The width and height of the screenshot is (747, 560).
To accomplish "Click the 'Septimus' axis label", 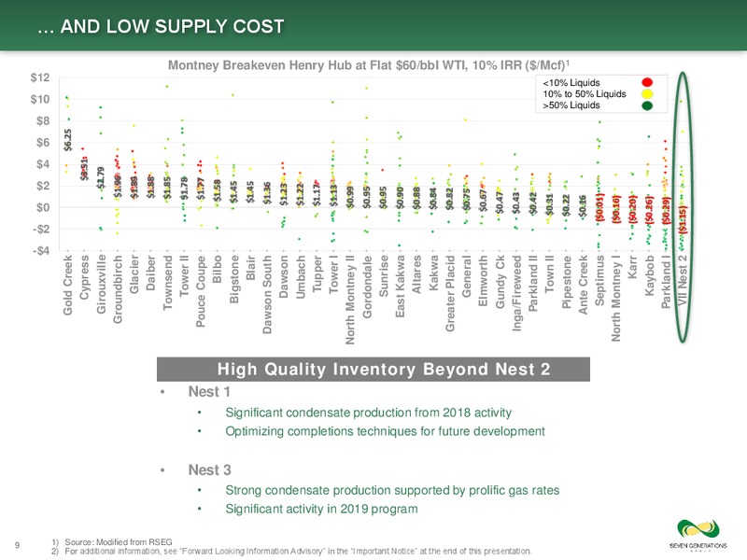I will 599,281.
